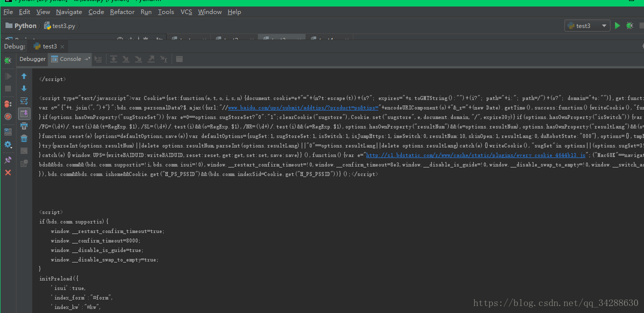
Task: Open debugger Settings gear menu
Action: click(8, 144)
